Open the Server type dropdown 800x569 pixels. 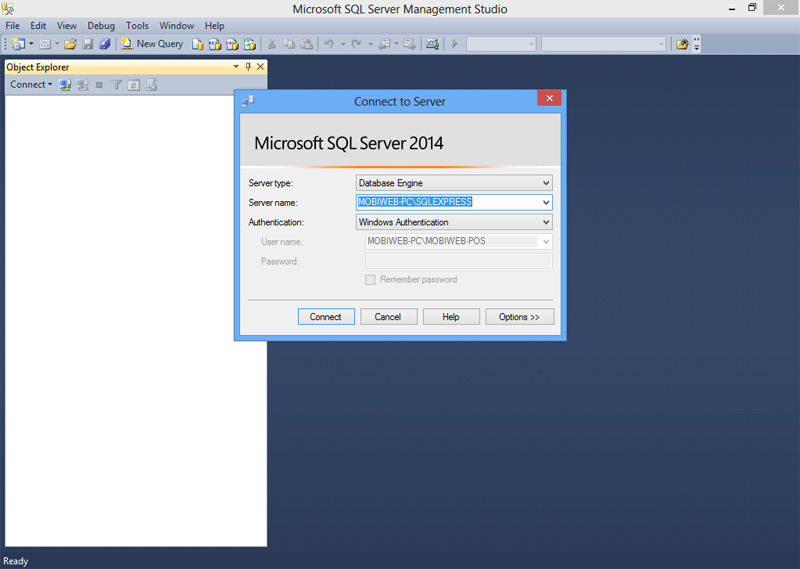click(546, 183)
